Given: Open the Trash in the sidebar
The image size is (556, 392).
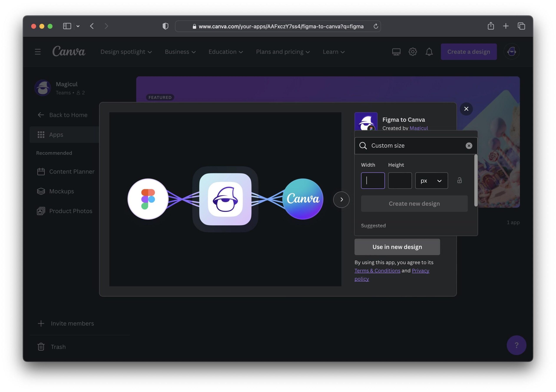Looking at the screenshot, I should [58, 346].
